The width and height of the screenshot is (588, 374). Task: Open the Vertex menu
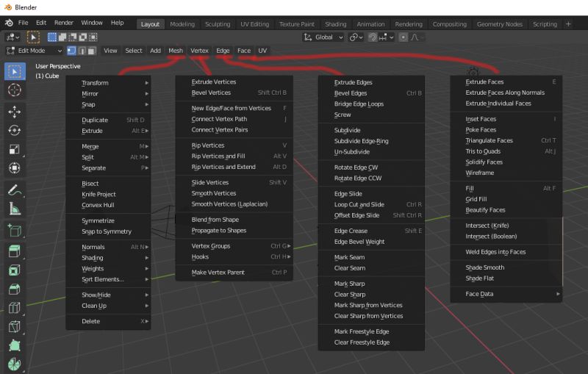tap(199, 51)
